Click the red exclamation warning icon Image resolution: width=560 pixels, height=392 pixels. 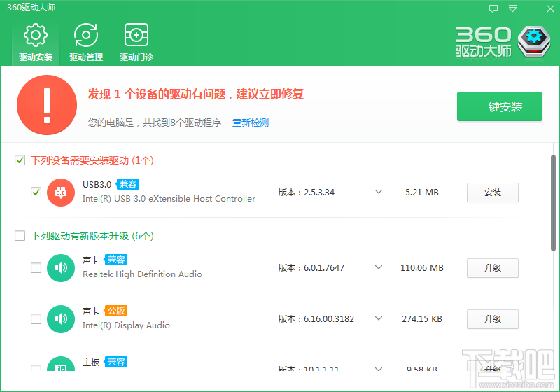[47, 105]
